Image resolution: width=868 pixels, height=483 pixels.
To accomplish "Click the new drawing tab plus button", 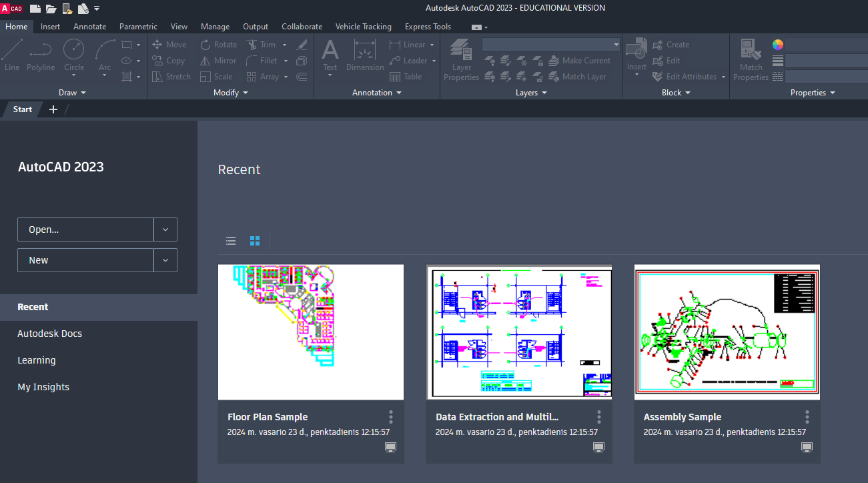I will [x=53, y=109].
